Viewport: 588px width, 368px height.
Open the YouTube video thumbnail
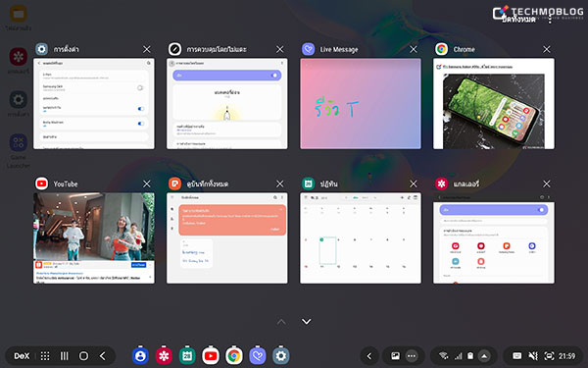tap(94, 238)
